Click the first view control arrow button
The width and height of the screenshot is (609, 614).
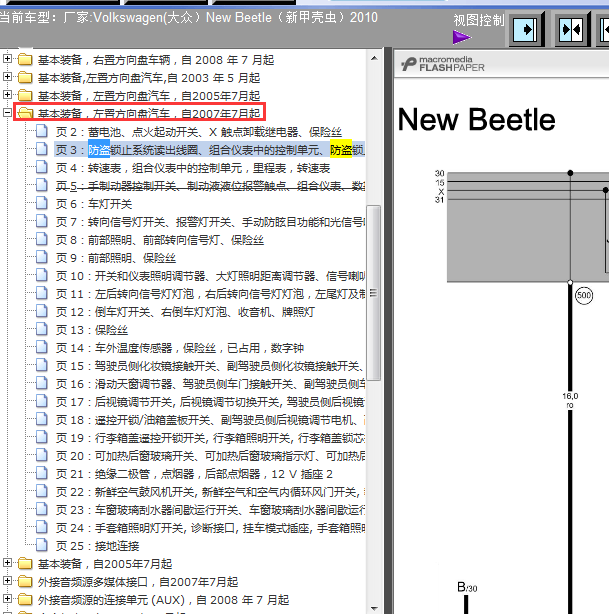point(527,29)
